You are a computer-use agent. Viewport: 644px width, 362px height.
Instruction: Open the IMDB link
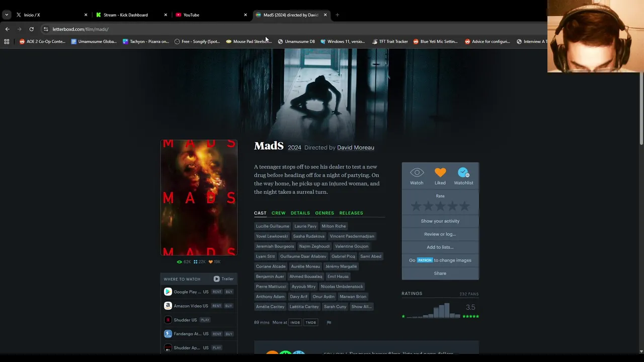coord(295,322)
